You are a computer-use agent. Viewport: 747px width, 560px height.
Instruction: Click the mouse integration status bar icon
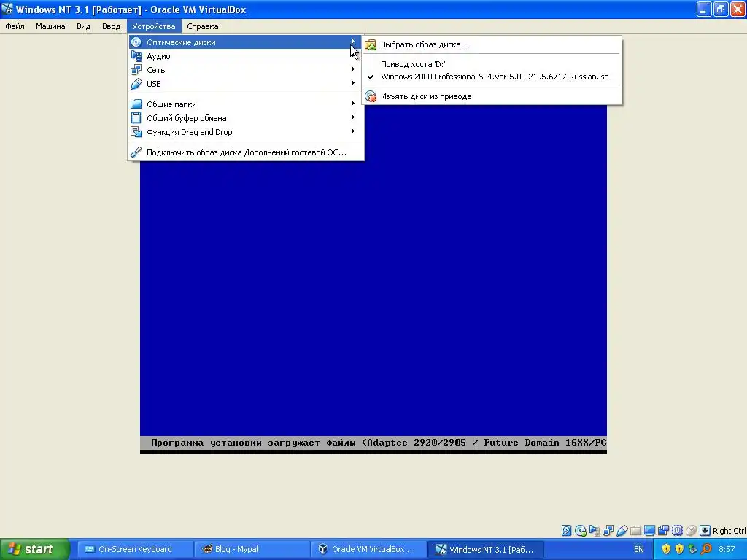coord(691,531)
